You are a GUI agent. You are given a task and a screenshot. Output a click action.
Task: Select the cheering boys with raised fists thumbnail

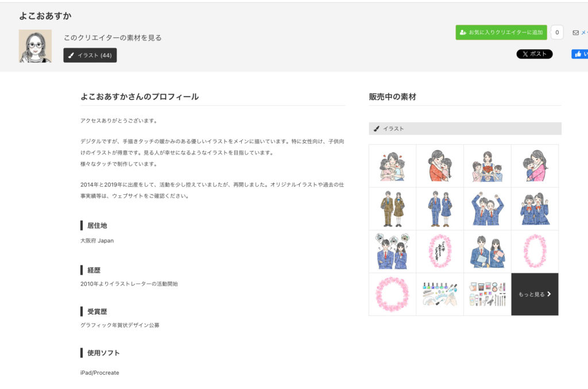pos(487,209)
